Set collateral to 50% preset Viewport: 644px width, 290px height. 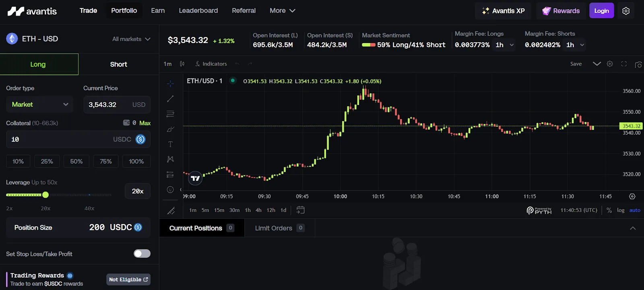[x=76, y=161]
